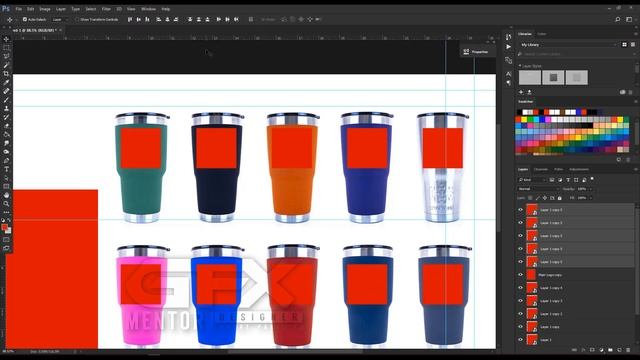This screenshot has height=360, width=640.
Task: Select the Pen tool
Action: [6, 160]
